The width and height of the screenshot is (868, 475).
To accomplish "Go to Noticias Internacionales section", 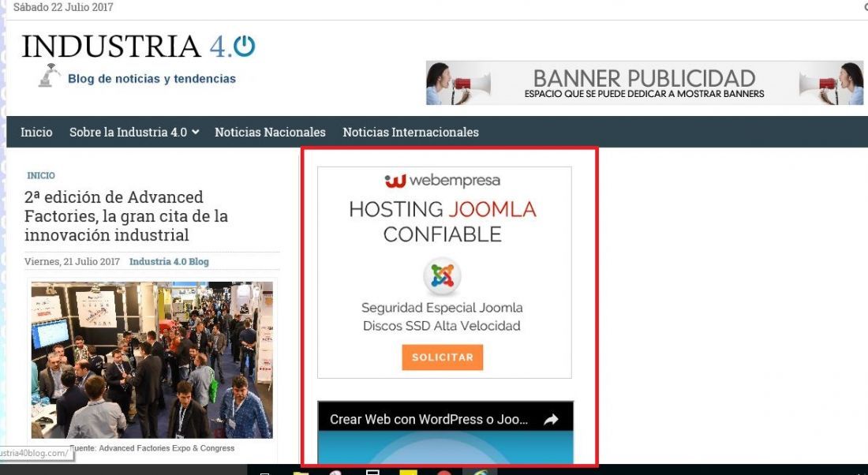I will pyautogui.click(x=411, y=133).
